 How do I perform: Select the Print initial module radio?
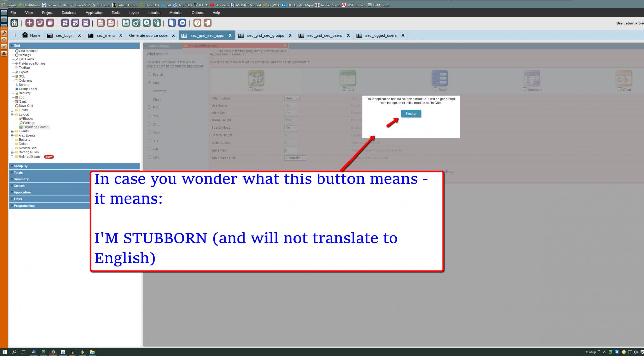click(150, 107)
